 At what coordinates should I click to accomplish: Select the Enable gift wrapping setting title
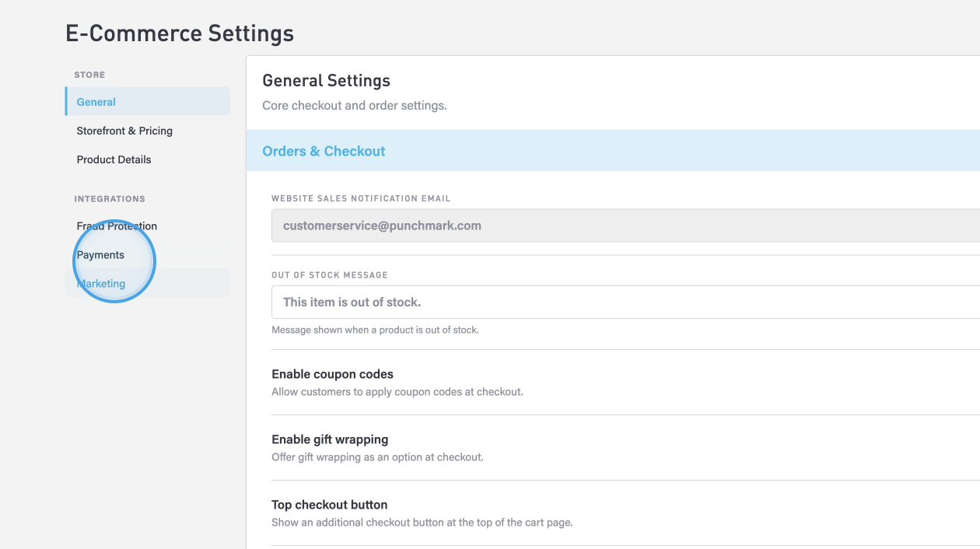coord(330,439)
